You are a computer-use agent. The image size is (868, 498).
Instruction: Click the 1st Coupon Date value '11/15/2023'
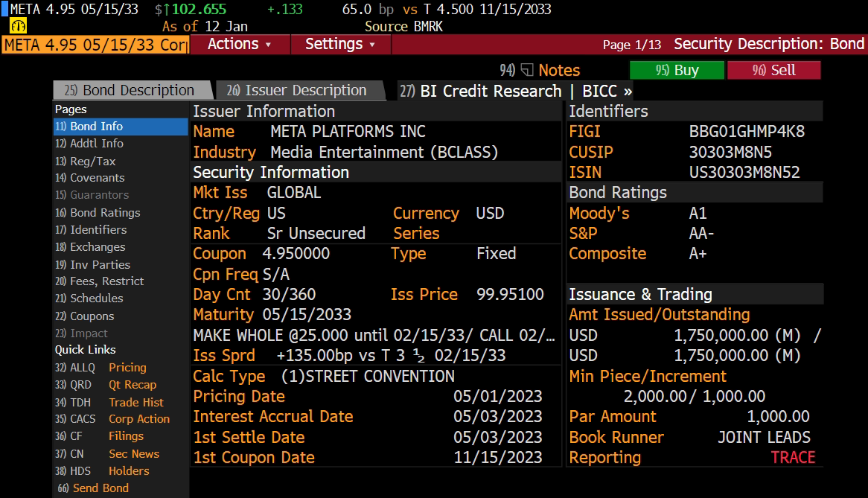pyautogui.click(x=498, y=458)
